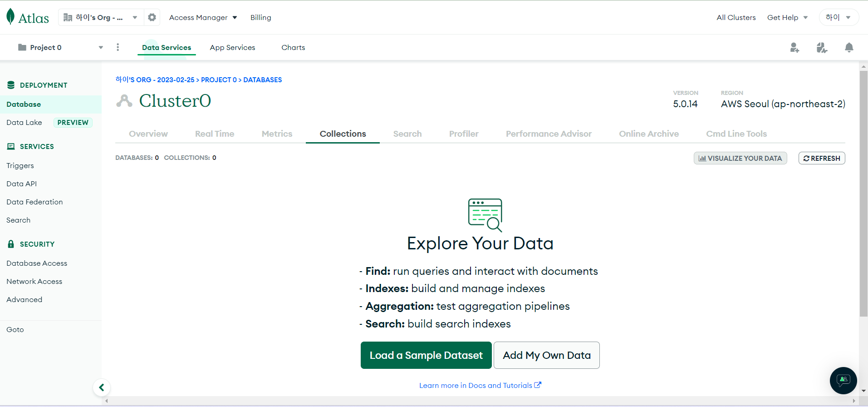Image resolution: width=868 pixels, height=407 pixels.
Task: Select Database in the sidebar
Action: pyautogui.click(x=51, y=104)
